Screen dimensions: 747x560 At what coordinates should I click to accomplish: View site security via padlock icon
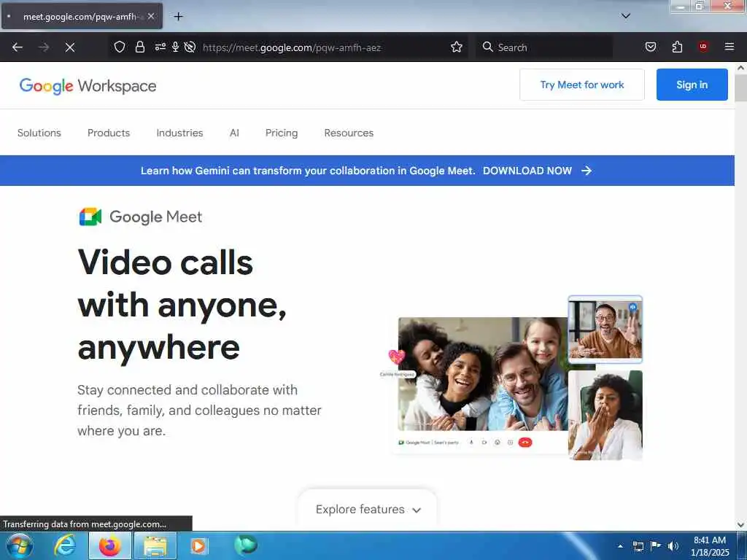139,47
